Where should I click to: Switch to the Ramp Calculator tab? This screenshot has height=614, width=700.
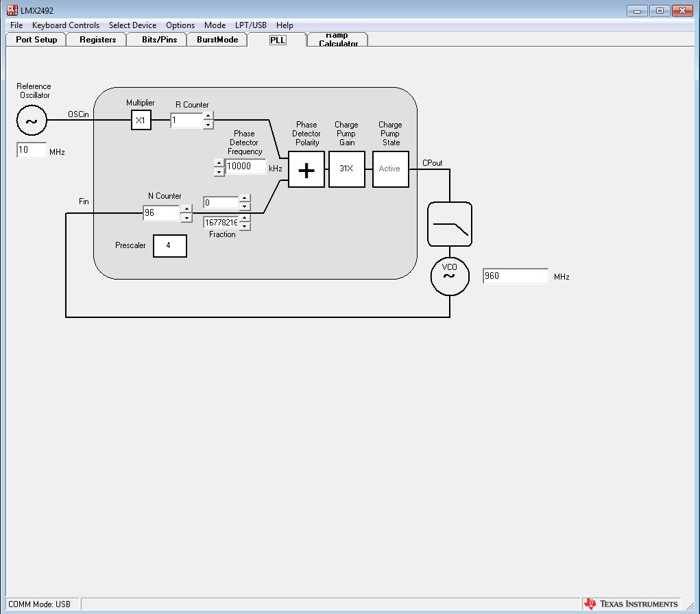(338, 40)
